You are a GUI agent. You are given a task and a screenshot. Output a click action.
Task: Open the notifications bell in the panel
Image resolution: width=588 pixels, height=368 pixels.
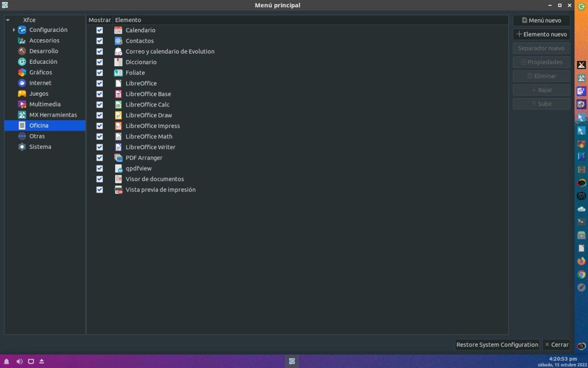[x=7, y=362]
